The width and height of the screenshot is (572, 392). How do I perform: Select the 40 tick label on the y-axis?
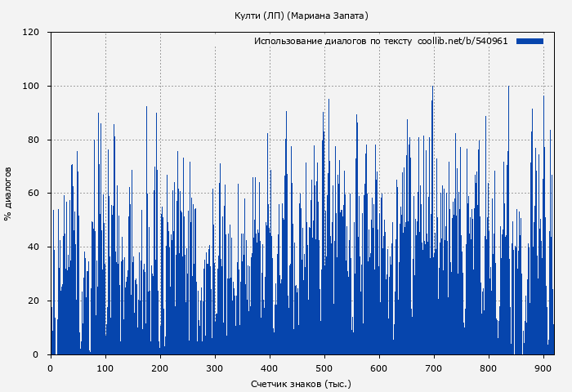tap(34, 247)
